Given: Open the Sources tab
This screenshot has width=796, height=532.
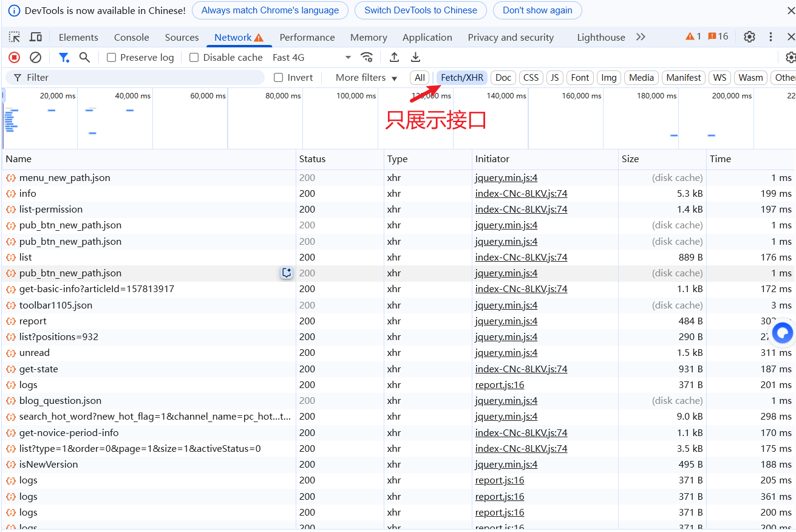Looking at the screenshot, I should point(182,37).
